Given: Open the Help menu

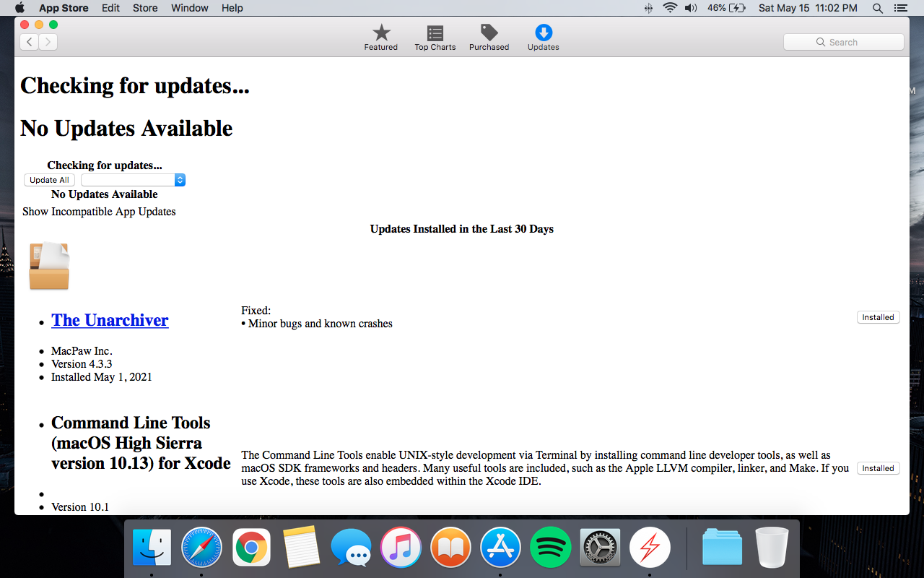Looking at the screenshot, I should pyautogui.click(x=232, y=8).
